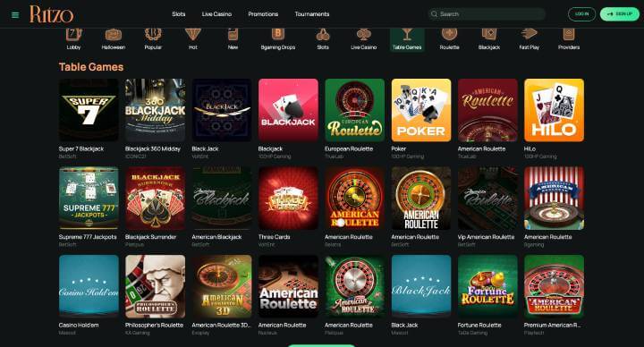644x347 pixels.
Task: Open the Blackjack Surrender game thumbnail
Action: pos(156,199)
